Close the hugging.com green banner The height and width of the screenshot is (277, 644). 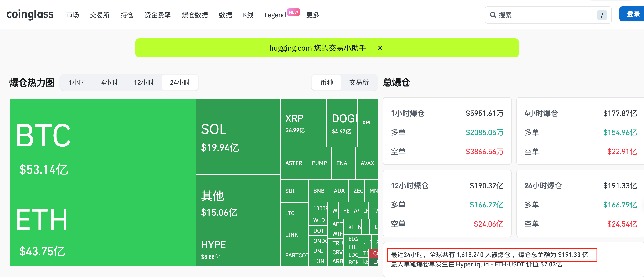[380, 48]
